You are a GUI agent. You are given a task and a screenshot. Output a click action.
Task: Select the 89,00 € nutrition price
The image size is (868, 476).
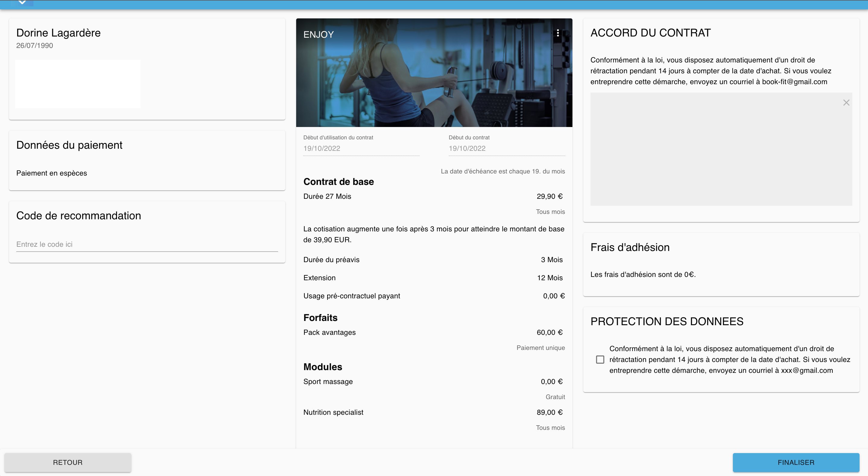pos(550,412)
